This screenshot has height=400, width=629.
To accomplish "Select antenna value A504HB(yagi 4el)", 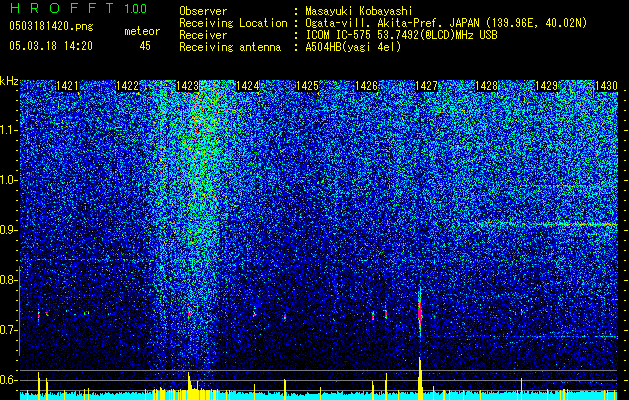I will click(x=353, y=47).
